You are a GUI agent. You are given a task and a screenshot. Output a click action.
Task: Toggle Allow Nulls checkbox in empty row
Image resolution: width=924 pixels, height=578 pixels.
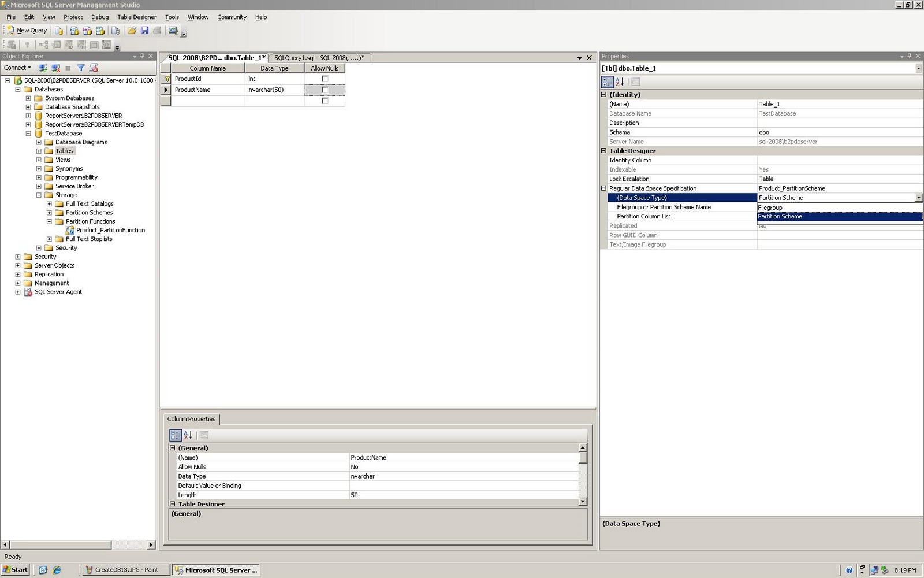[325, 101]
